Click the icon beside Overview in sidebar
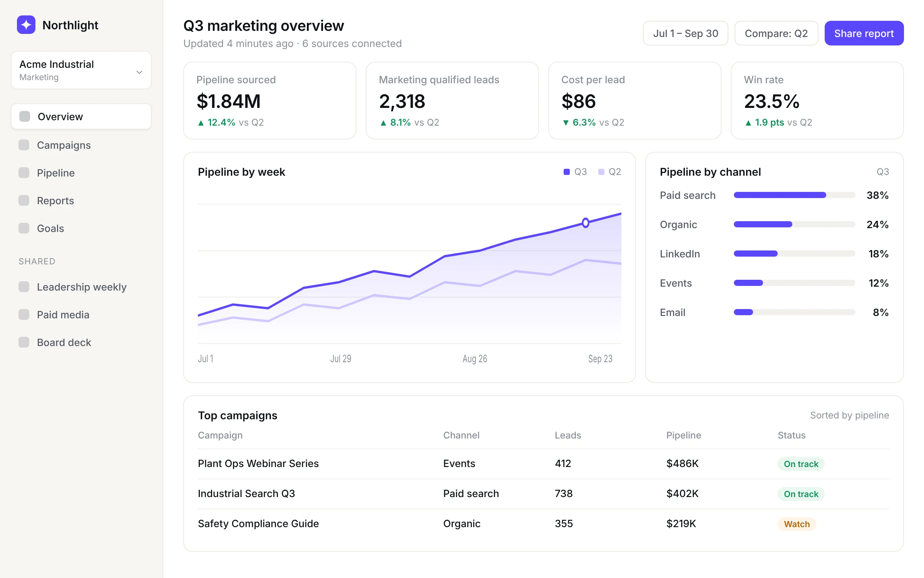Screen dimensions: 924x578 tap(25, 116)
